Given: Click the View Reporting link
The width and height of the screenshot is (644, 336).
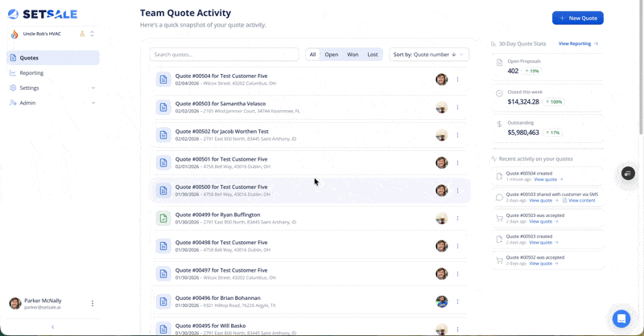Looking at the screenshot, I should [x=578, y=43].
